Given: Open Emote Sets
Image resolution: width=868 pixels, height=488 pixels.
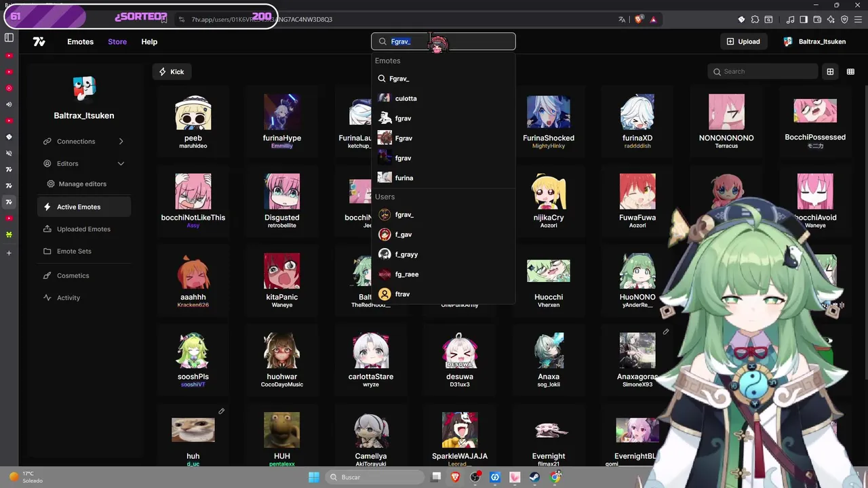Looking at the screenshot, I should (83, 251).
